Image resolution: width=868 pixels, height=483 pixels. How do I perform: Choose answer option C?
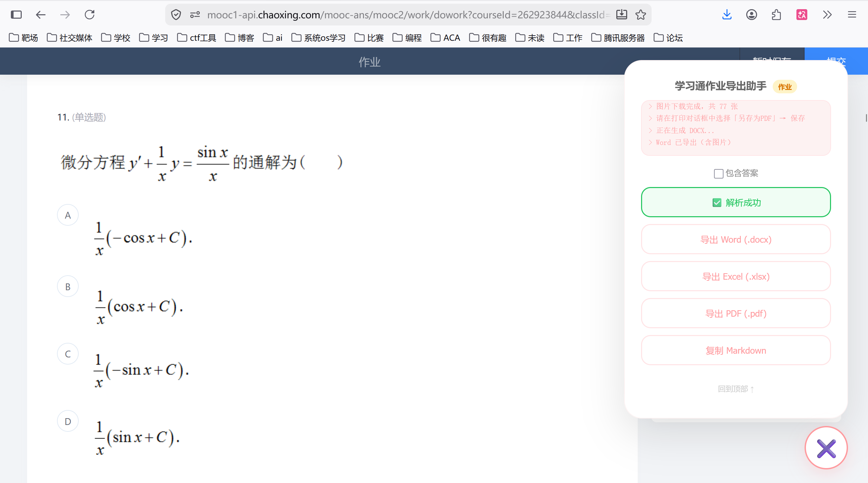coord(68,354)
